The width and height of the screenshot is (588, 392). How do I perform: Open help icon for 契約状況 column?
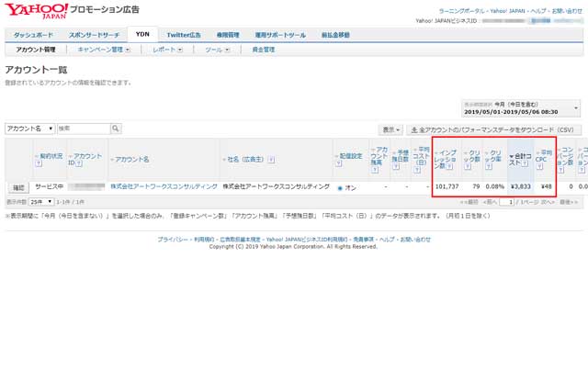[39, 163]
